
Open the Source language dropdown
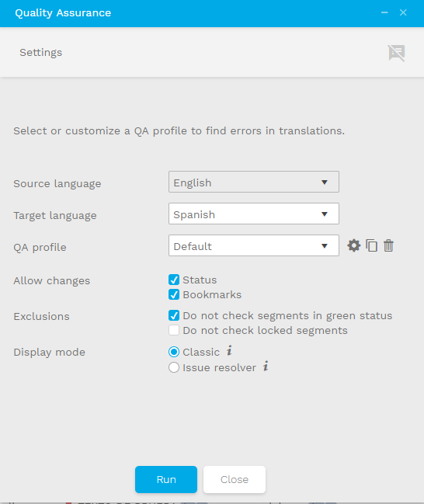(254, 182)
